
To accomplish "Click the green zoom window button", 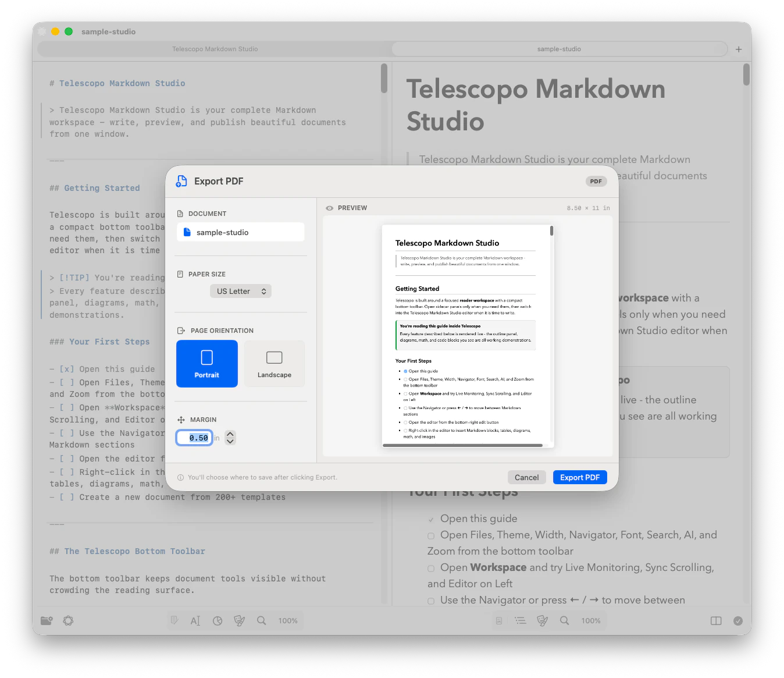I will [x=69, y=31].
